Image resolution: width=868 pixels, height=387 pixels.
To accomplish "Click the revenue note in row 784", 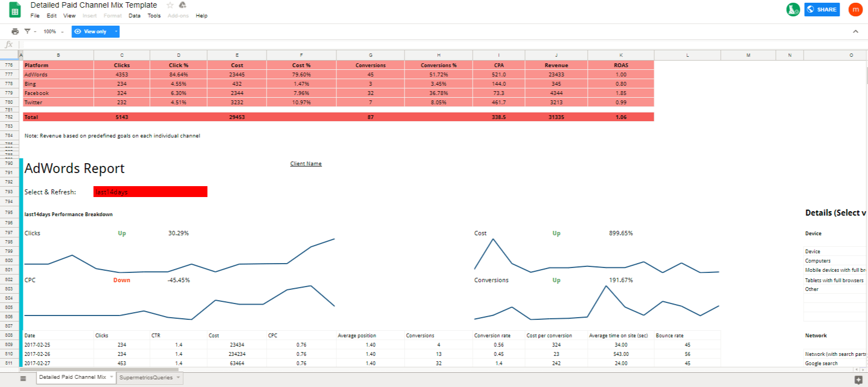I will (112, 135).
